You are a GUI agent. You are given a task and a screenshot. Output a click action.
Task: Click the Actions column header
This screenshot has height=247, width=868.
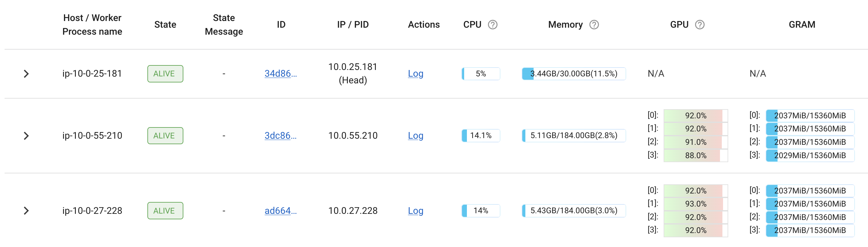coord(424,25)
